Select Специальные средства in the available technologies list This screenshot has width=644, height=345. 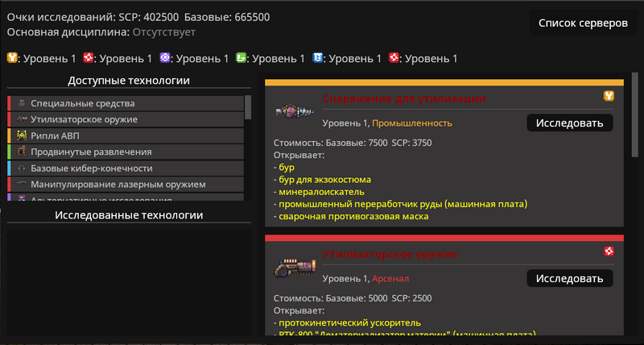pos(126,103)
